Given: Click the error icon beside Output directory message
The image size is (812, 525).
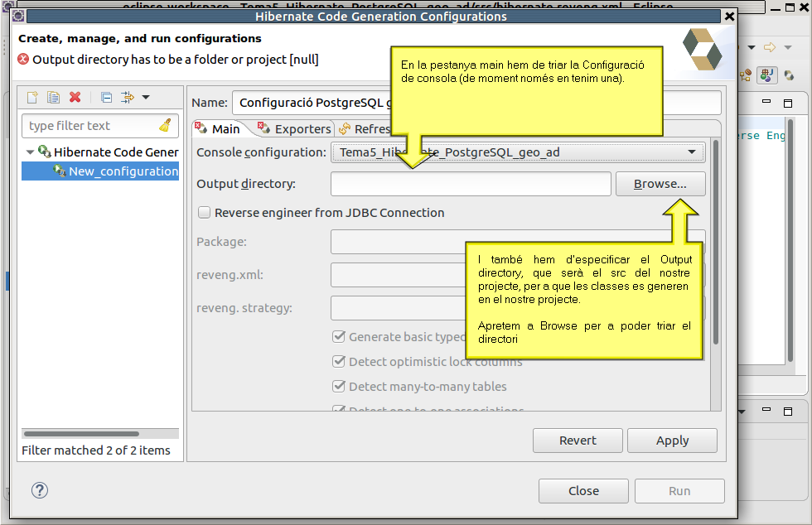Looking at the screenshot, I should click(x=23, y=59).
